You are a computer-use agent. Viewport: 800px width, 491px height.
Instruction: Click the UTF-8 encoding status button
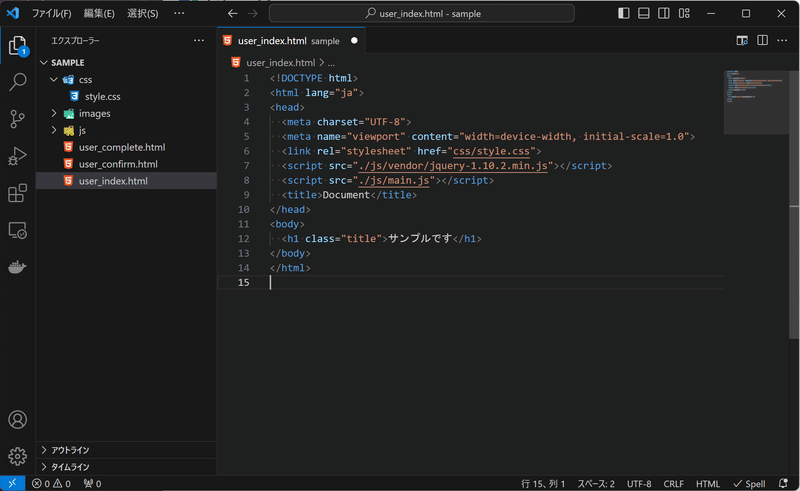[639, 483]
